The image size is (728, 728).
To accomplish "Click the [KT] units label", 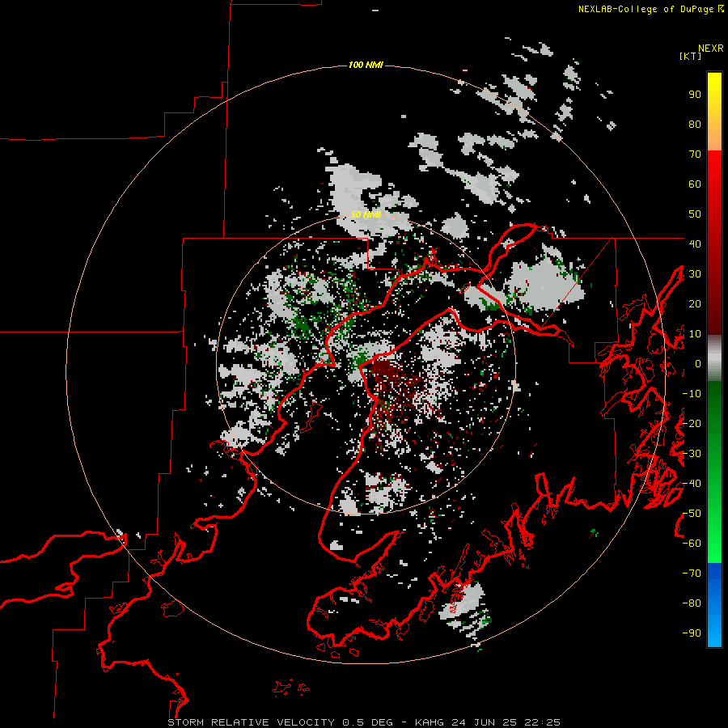I will tap(691, 56).
